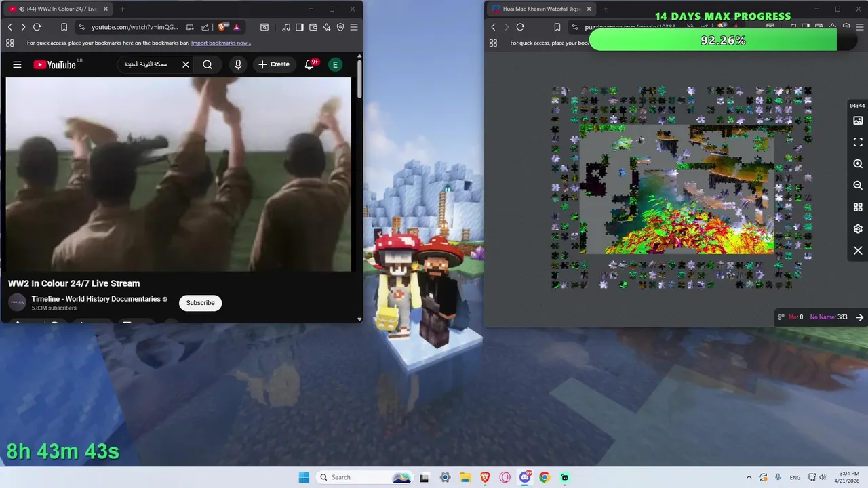Open the YouTube Create menu

click(274, 64)
